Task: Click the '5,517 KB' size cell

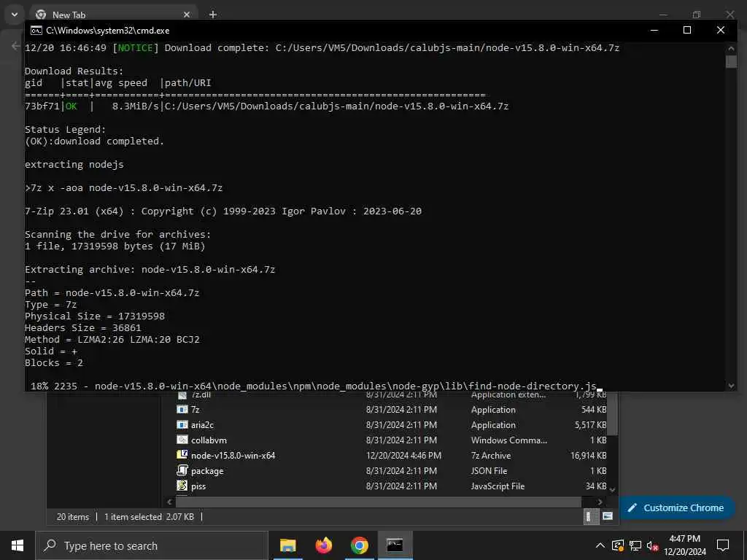Action: point(590,425)
